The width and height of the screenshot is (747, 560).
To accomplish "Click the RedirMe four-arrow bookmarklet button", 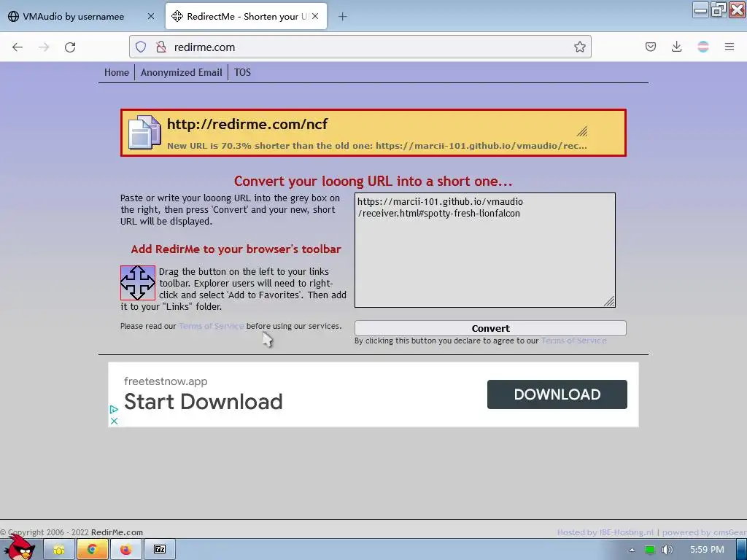I will coord(138,283).
